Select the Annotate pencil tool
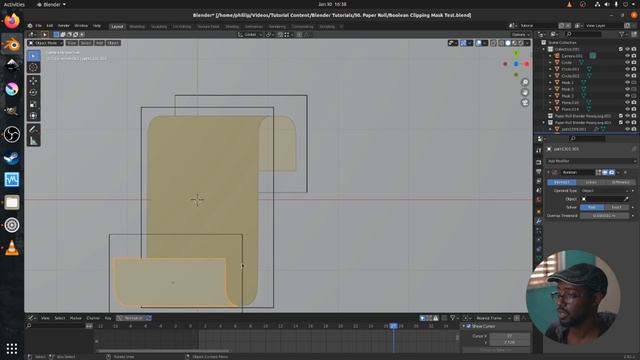Viewport: 640px width, 360px height. coord(33,129)
